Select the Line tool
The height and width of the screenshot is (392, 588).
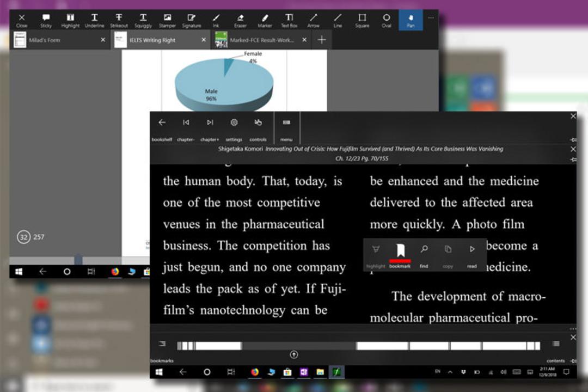(x=338, y=21)
